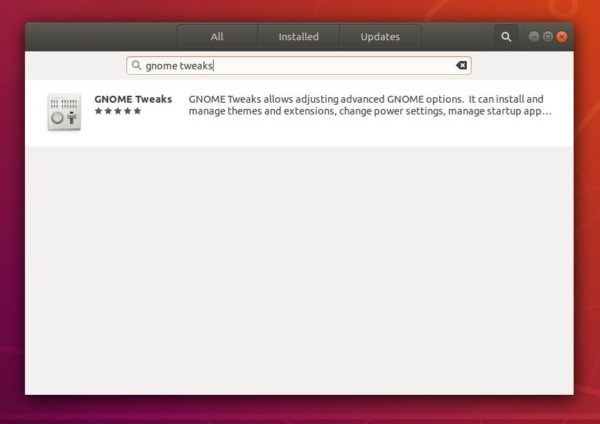600x424 pixels.
Task: Open the GNOME Tweaks app icon
Action: coord(64,112)
